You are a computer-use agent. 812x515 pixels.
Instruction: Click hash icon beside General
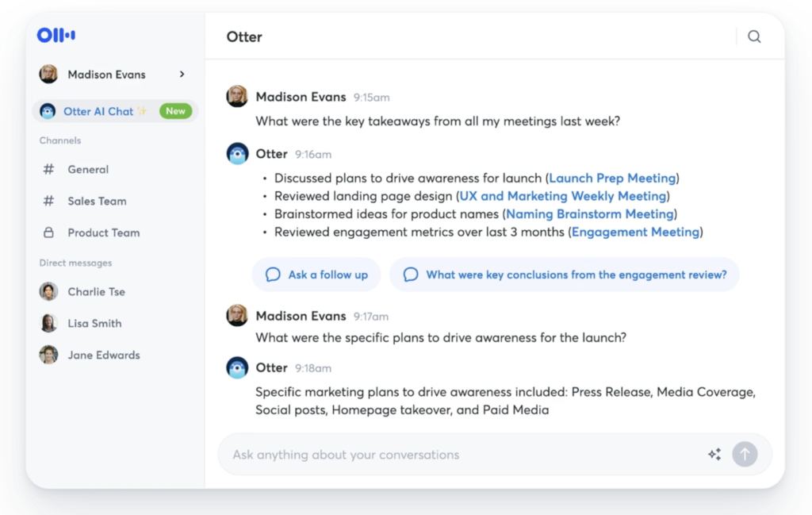[x=48, y=169]
